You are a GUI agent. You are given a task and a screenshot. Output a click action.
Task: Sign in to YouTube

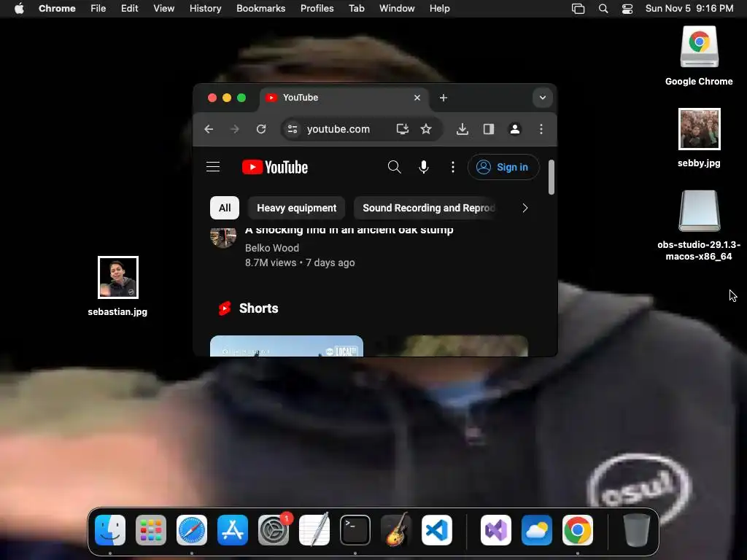503,167
